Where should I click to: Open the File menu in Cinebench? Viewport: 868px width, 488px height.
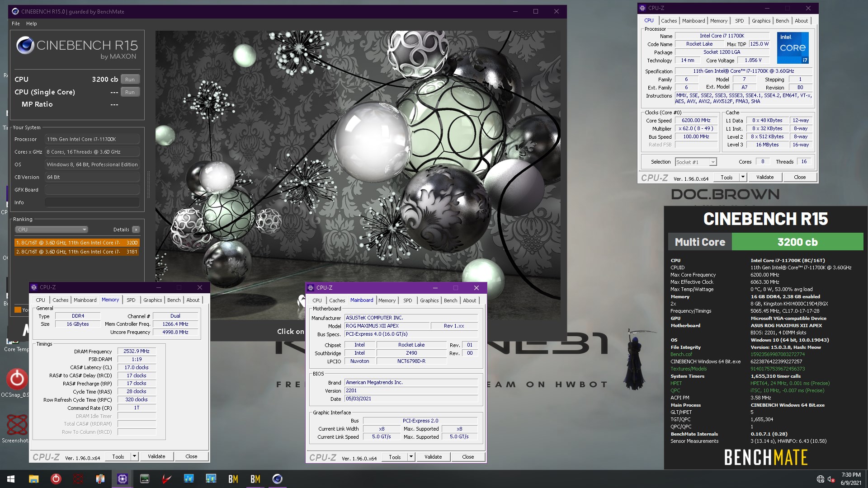tap(16, 23)
